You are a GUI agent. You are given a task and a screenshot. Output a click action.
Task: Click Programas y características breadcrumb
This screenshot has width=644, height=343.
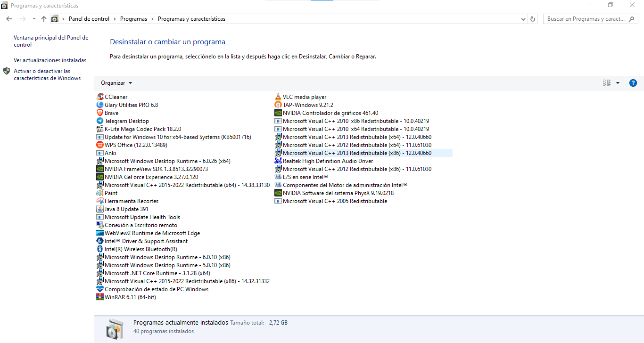coord(191,19)
